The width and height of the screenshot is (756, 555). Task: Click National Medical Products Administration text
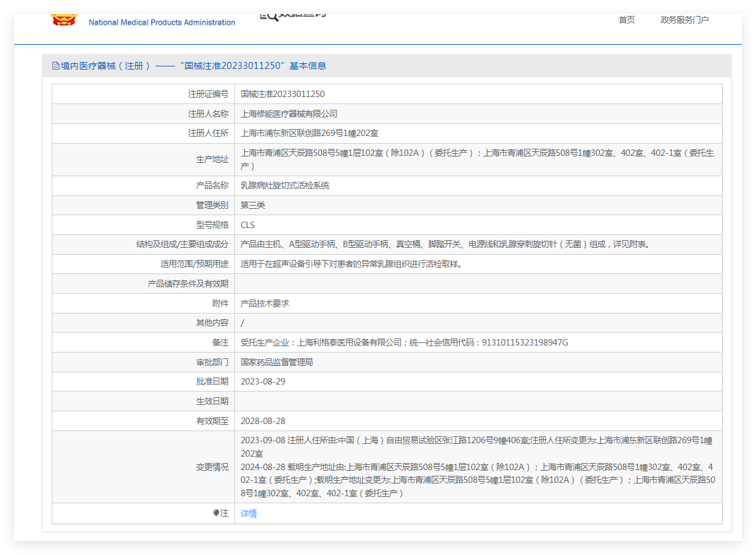click(x=162, y=22)
